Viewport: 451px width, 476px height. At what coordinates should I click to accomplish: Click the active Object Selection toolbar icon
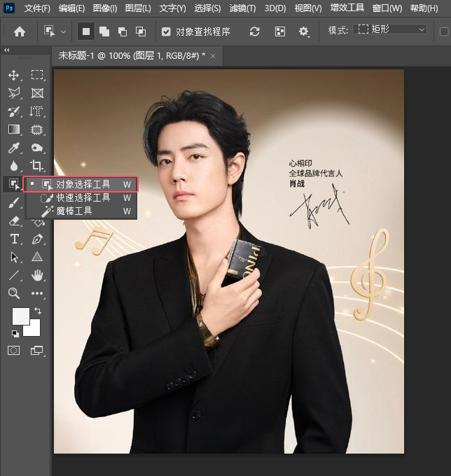(14, 184)
